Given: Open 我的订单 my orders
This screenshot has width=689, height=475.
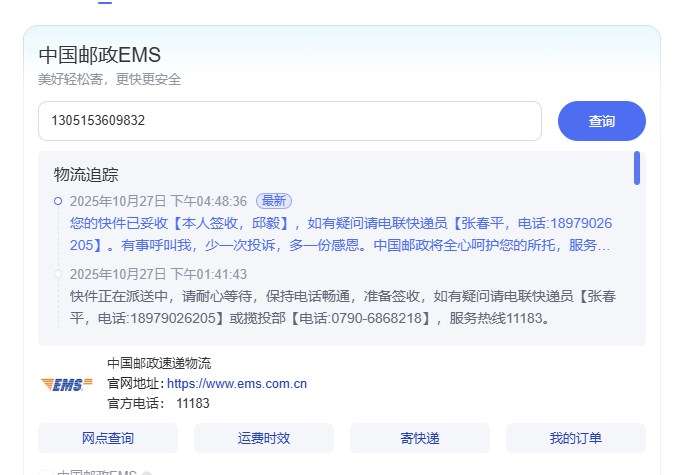Looking at the screenshot, I should coord(575,438).
